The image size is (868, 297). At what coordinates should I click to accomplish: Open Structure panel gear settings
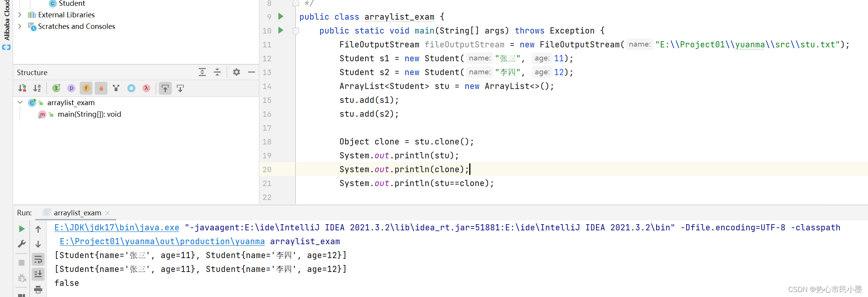(237, 72)
